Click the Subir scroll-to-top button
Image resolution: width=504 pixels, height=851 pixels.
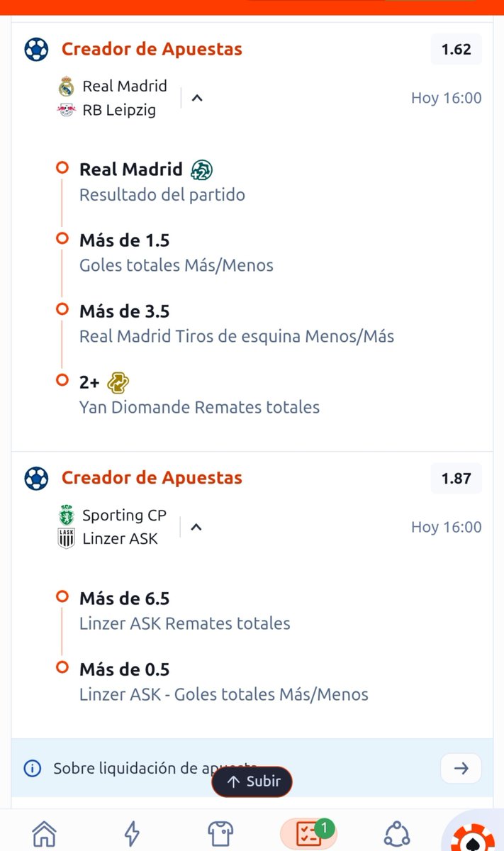[x=252, y=782]
